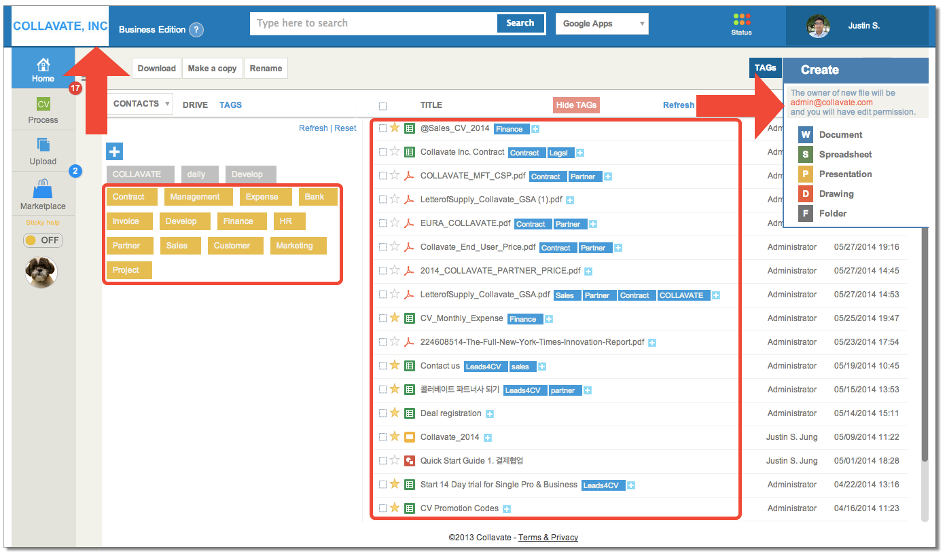Viewport: 947px width, 560px height.
Task: Add a tag to Collavate_2014 presentation
Action: pos(488,438)
